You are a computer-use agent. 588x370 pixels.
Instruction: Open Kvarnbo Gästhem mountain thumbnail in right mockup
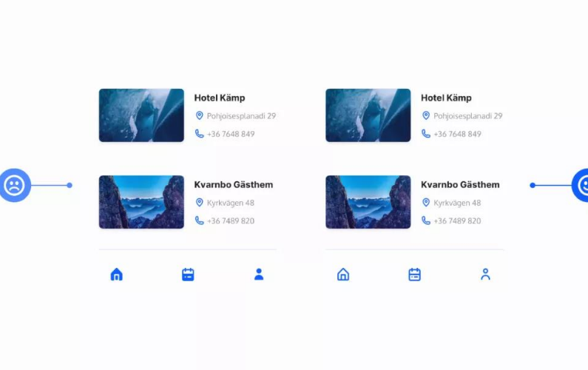pyautogui.click(x=368, y=202)
